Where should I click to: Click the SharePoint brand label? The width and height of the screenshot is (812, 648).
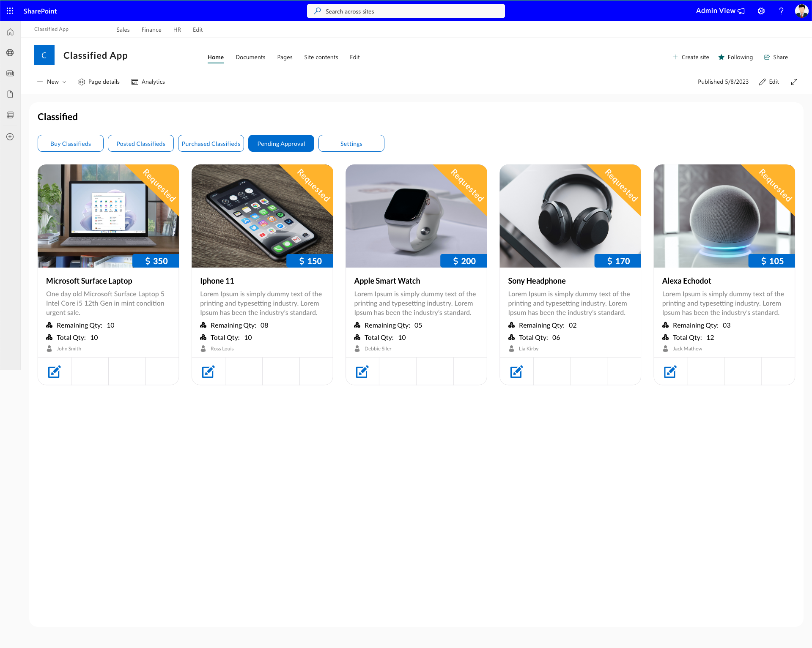(x=40, y=11)
